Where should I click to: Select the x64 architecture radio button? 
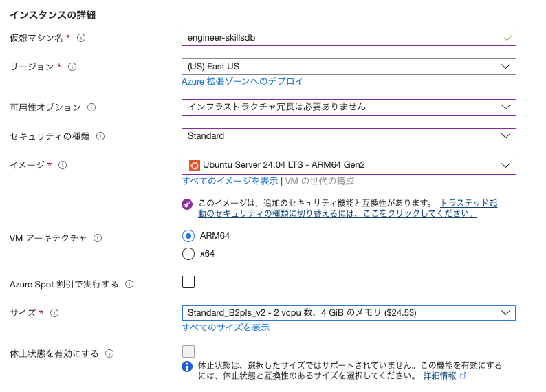188,254
